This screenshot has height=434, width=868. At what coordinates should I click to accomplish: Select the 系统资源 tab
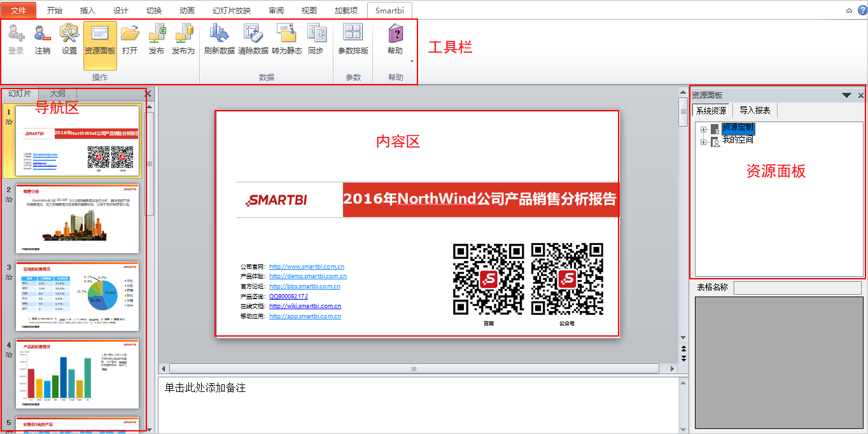711,111
